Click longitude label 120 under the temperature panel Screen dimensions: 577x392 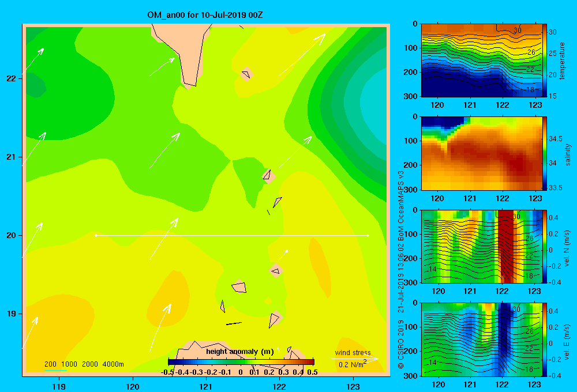437,105
